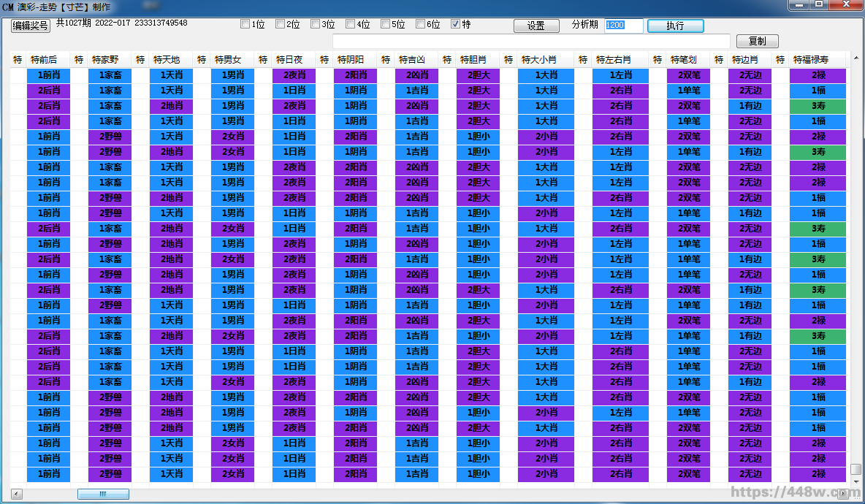Image resolution: width=865 pixels, height=504 pixels.
Task: Click the 编辑奖号 button
Action: [x=31, y=26]
